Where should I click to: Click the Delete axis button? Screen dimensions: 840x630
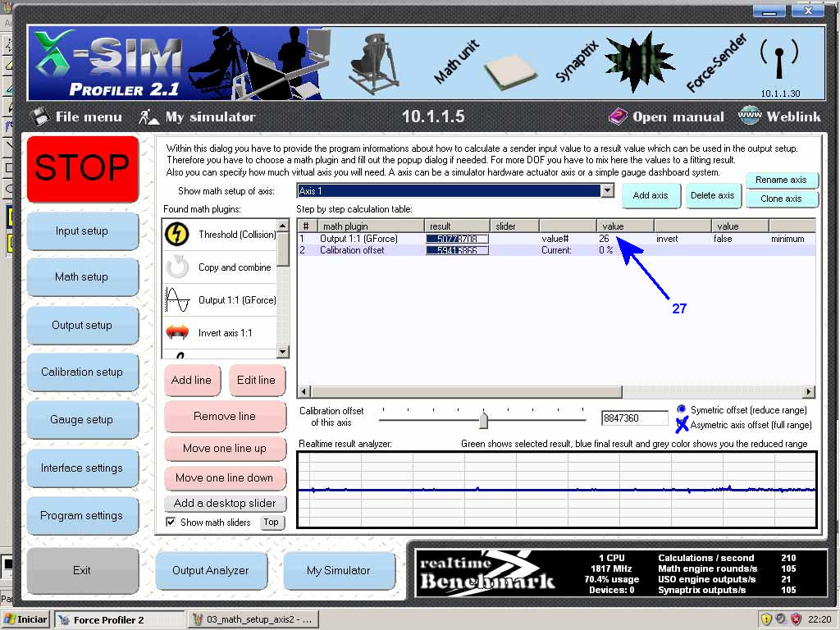pyautogui.click(x=713, y=195)
